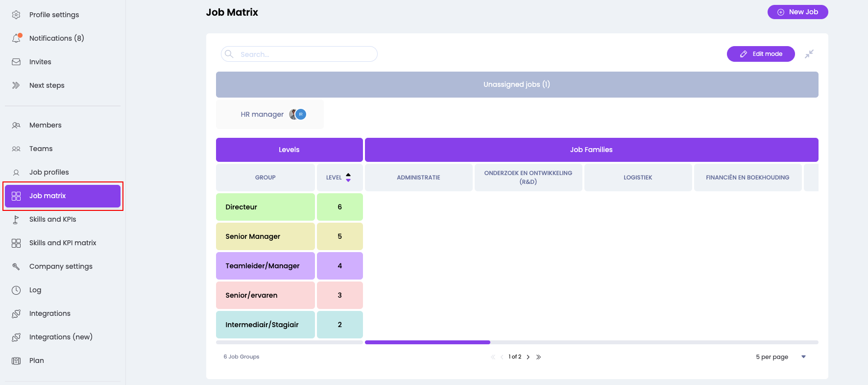Click the horizontal job families scrollbar
The height and width of the screenshot is (385, 868).
click(x=427, y=342)
